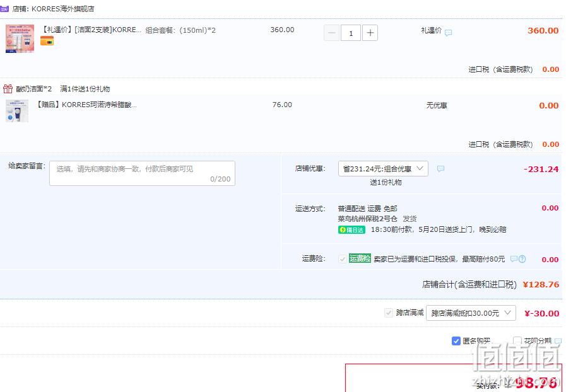
Task: Click the 送1份礼物 text under the store discount
Action: pyautogui.click(x=386, y=182)
